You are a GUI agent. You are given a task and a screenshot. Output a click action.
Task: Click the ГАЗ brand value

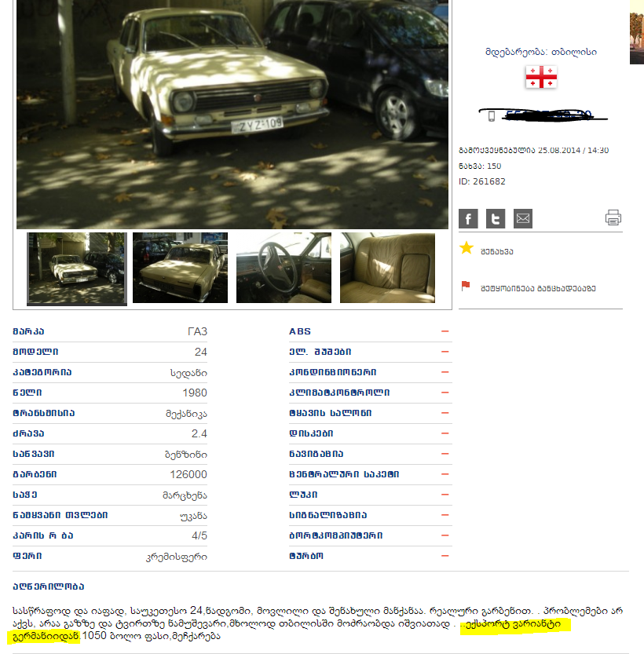(x=197, y=331)
